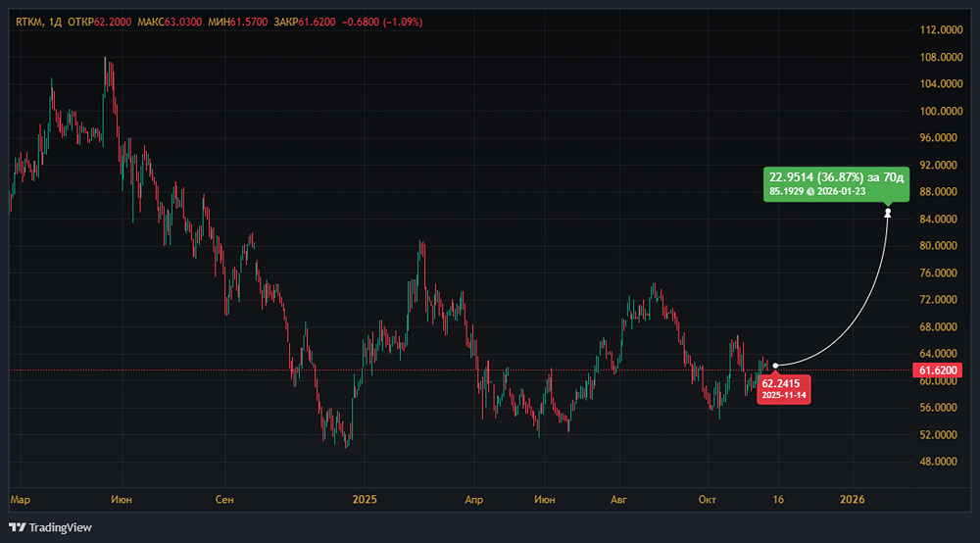This screenshot has width=980, height=543.
Task: Select the RTKM ticker symbol label
Action: click(28, 22)
